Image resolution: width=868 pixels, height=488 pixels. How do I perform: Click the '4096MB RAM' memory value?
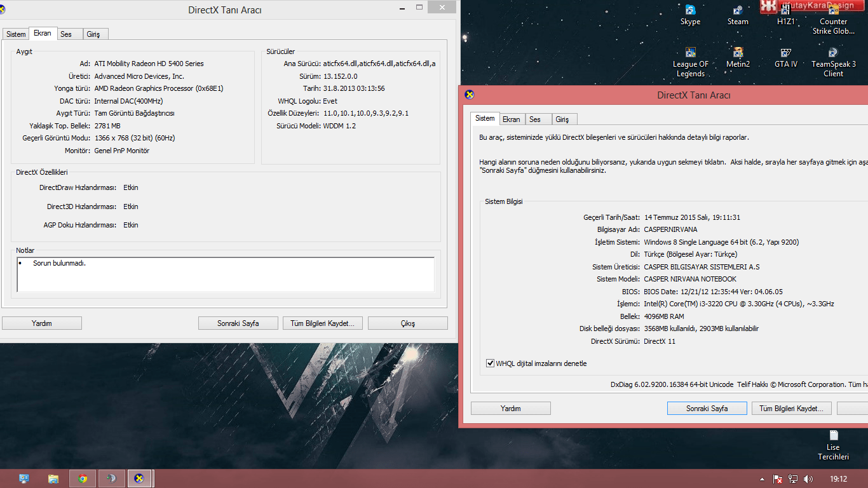coord(664,316)
